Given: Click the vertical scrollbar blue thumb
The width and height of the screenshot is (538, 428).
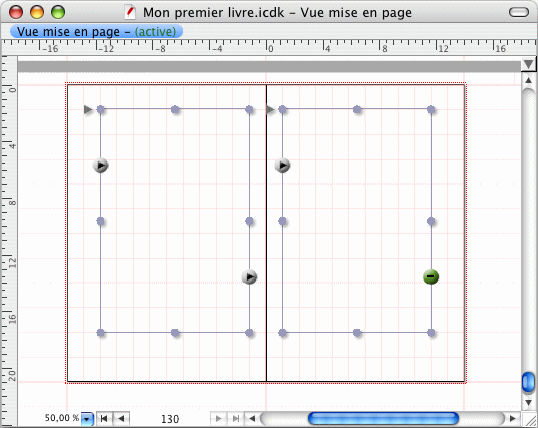Looking at the screenshot, I should 528,382.
